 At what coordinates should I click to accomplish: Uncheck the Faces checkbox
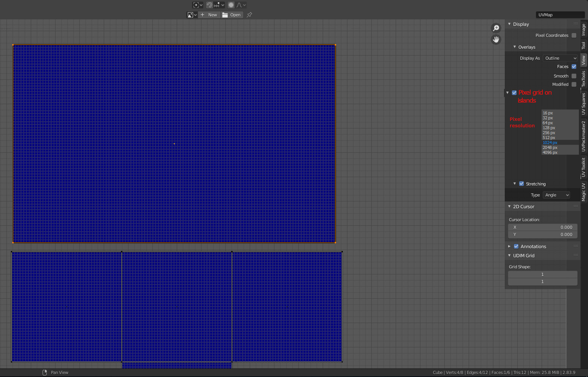[x=574, y=67]
